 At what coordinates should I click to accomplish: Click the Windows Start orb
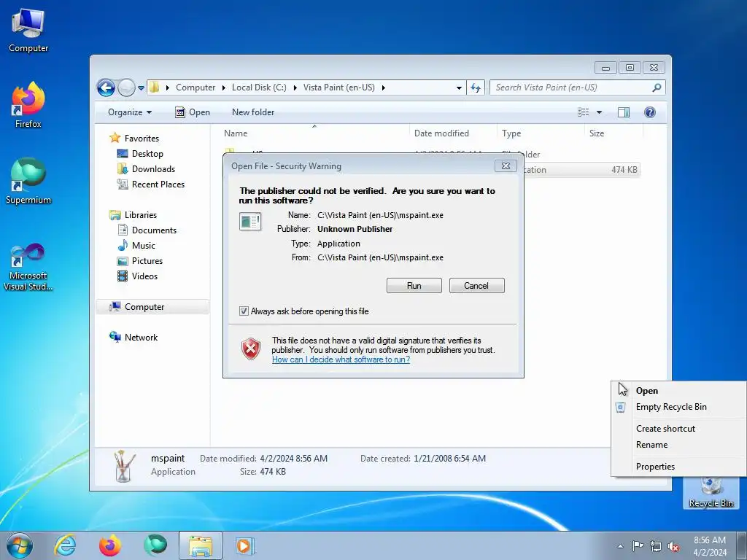[20, 545]
